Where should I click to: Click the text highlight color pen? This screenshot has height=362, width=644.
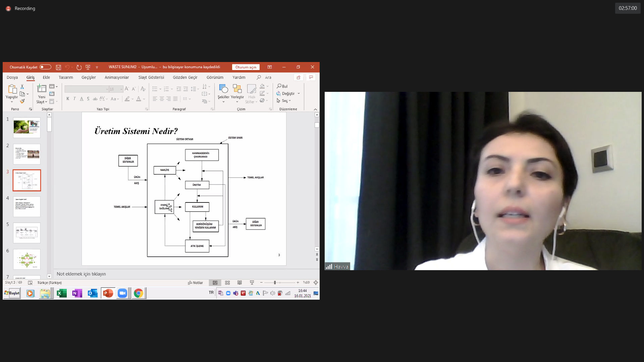coord(127,99)
